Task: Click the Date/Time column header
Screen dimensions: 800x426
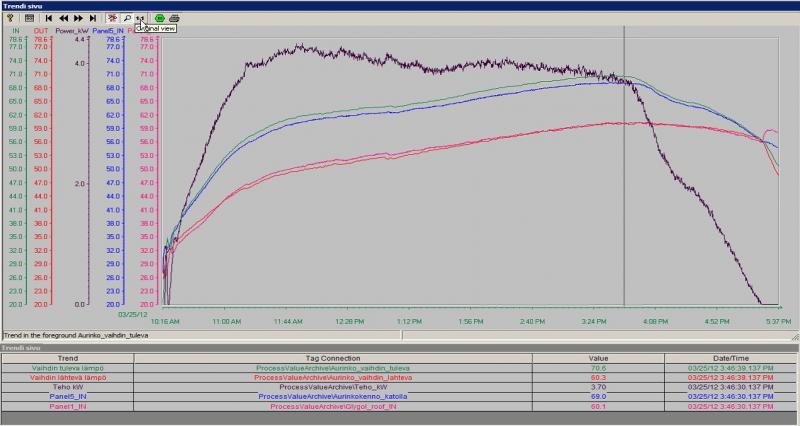Action: [731, 358]
